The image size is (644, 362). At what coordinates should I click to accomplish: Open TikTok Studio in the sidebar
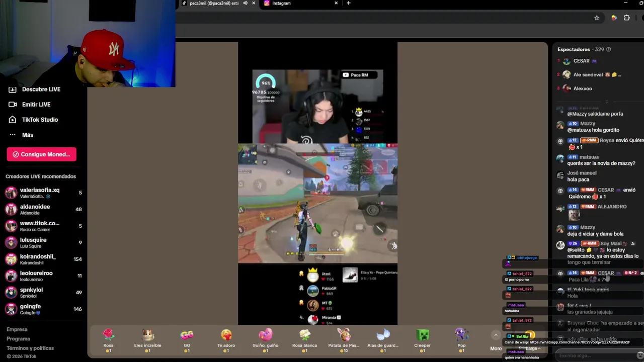click(x=34, y=120)
